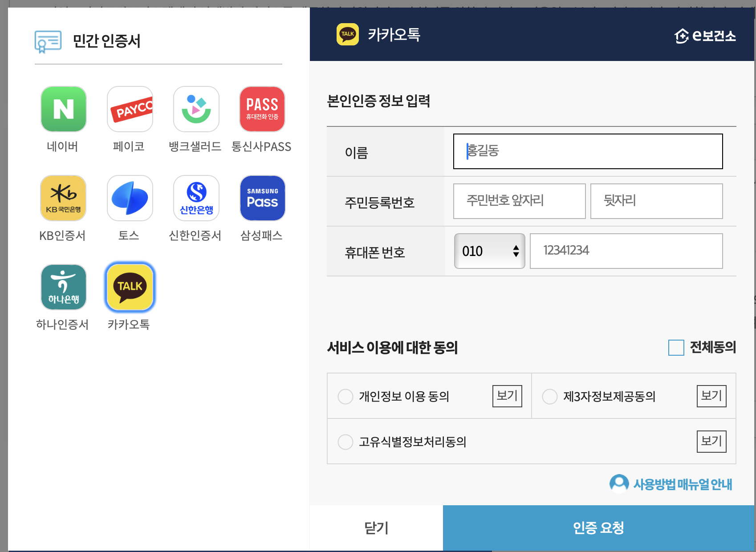Click the 제3자정보제공동의 label text
The height and width of the screenshot is (552, 756).
coord(610,396)
